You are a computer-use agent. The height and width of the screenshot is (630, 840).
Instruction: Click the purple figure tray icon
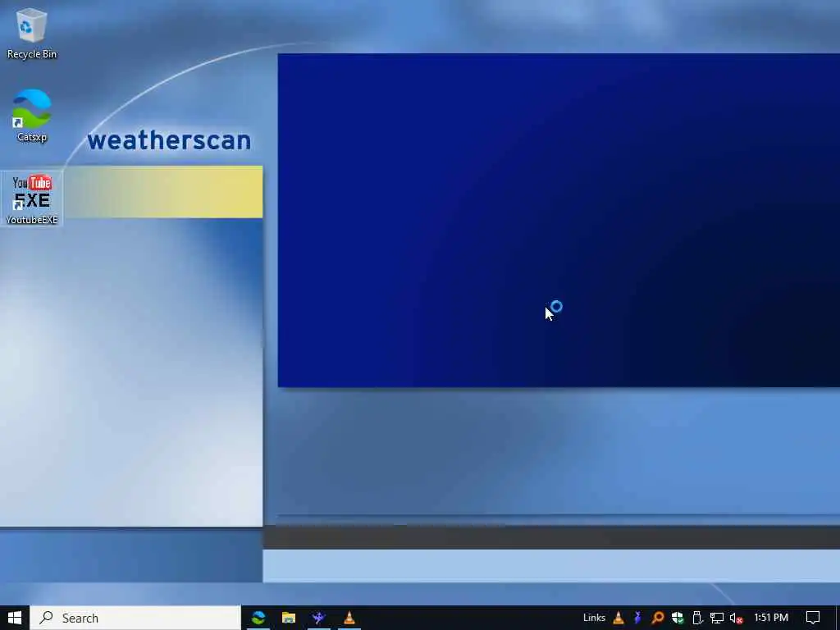click(637, 618)
